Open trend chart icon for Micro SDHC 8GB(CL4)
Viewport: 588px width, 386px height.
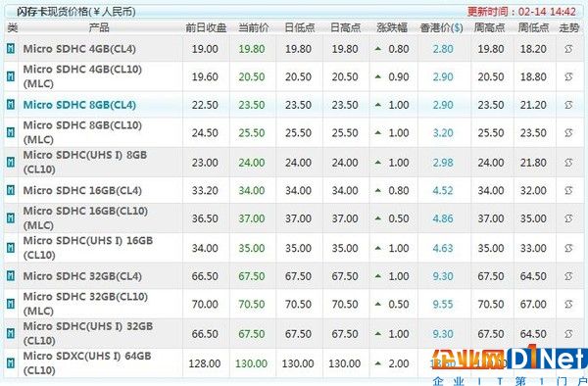pos(568,105)
